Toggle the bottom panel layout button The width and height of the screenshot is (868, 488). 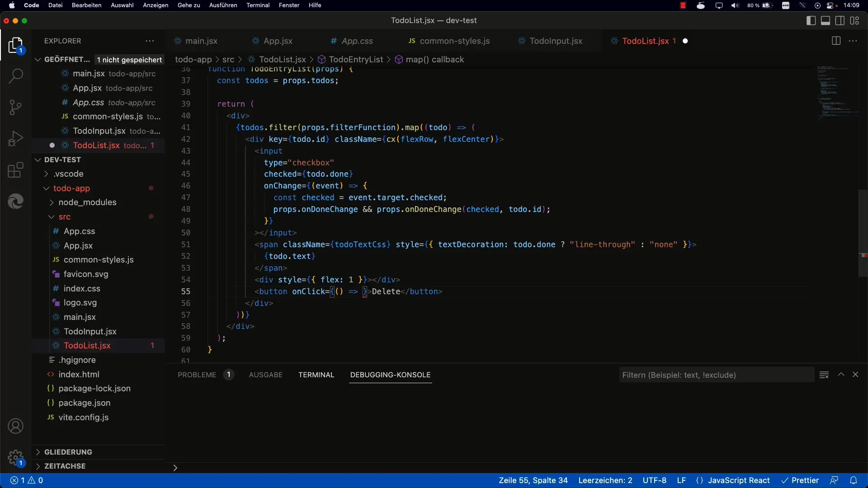(x=826, y=20)
